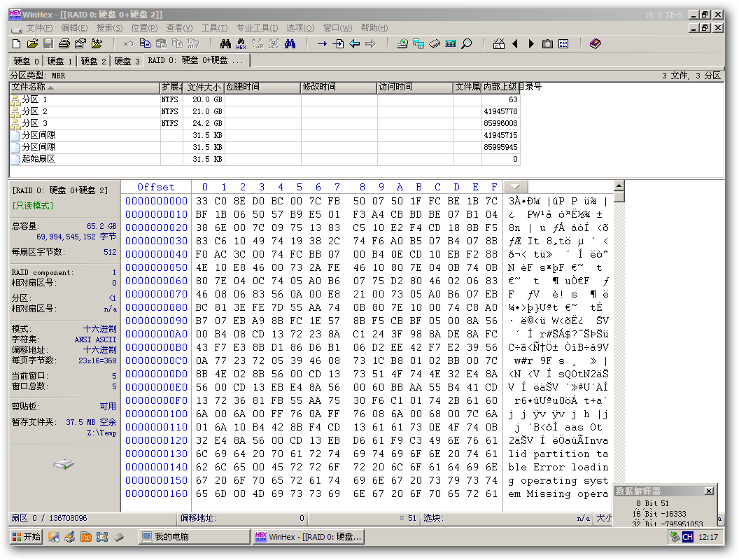
Task: Click the camera snapshot icon
Action: 547,44
